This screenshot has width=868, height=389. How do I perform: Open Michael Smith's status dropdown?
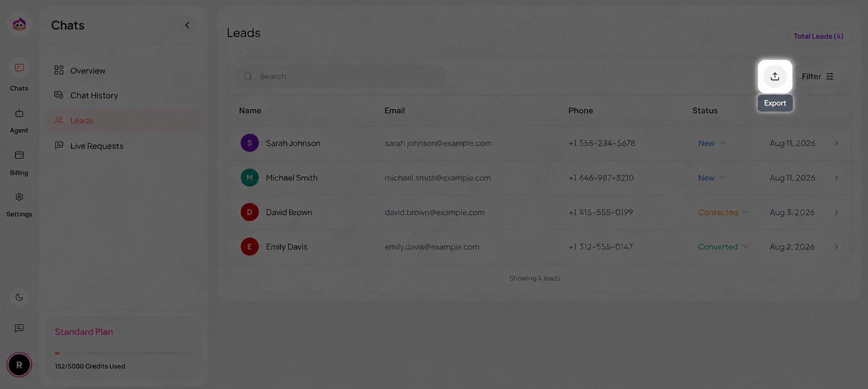pos(711,178)
